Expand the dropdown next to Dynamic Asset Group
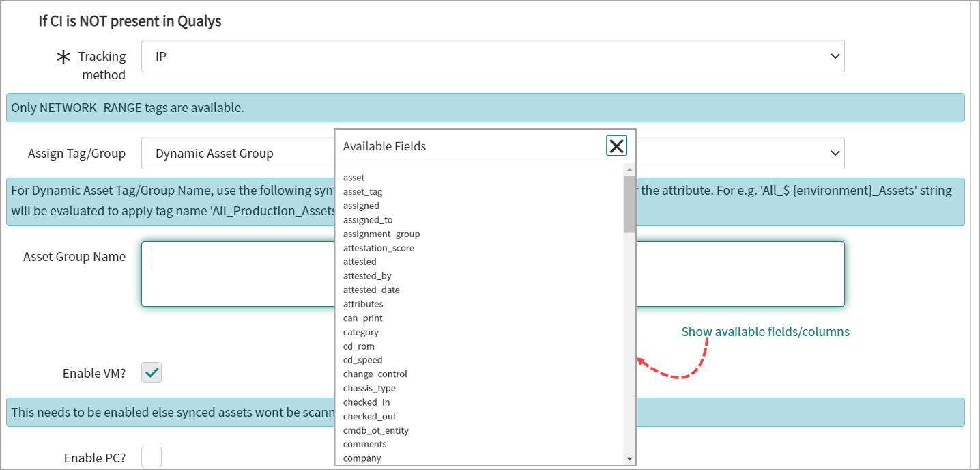980x470 pixels. tap(834, 153)
